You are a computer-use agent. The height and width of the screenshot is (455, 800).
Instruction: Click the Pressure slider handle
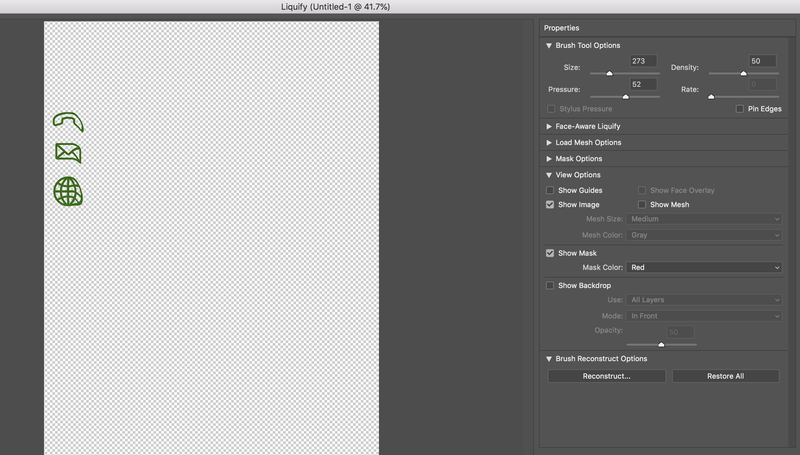626,96
